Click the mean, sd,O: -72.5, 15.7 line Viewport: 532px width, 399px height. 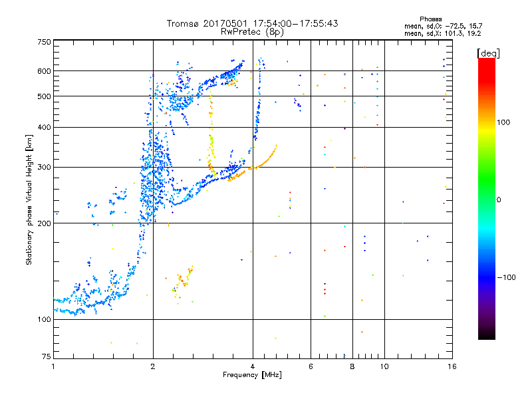[443, 26]
